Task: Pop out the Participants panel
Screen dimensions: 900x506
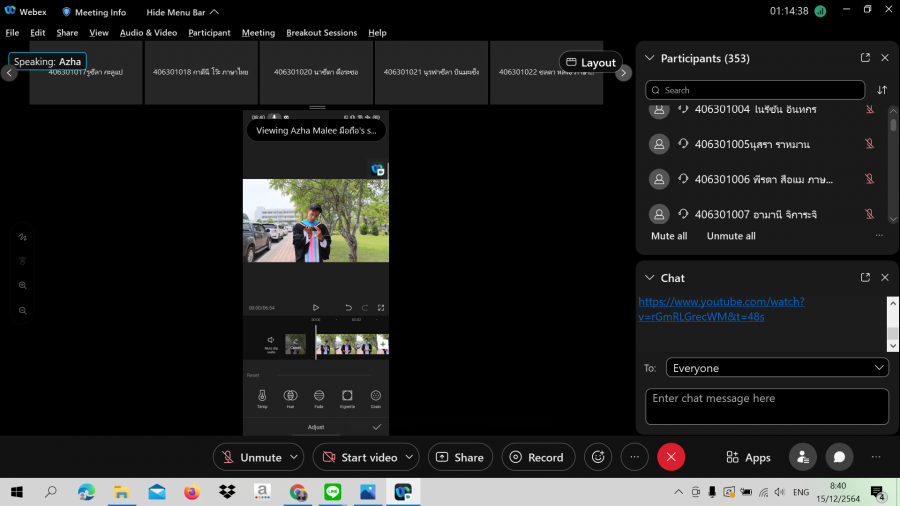Action: click(865, 58)
